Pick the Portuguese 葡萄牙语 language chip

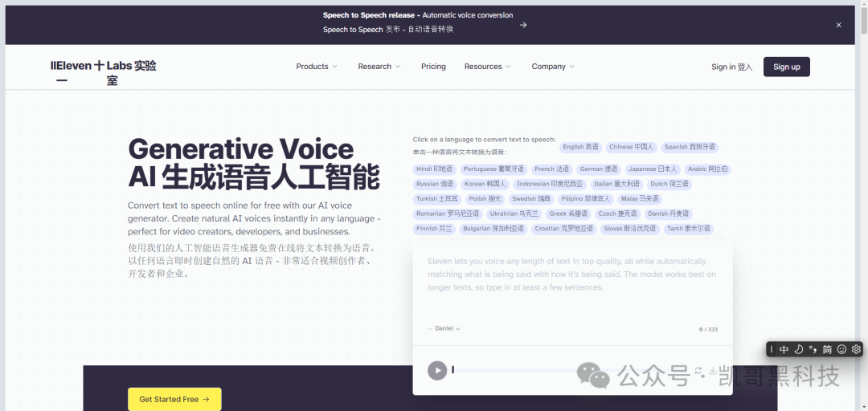click(x=493, y=169)
